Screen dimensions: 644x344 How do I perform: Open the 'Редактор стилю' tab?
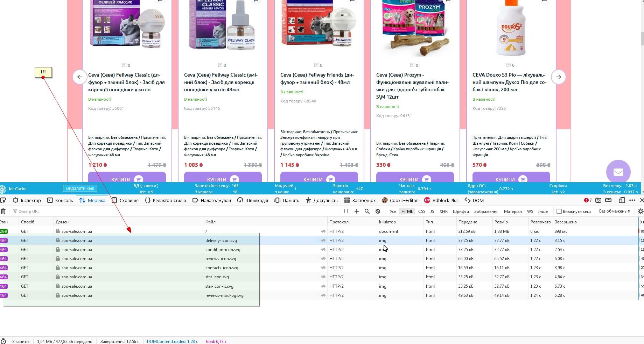(165, 200)
